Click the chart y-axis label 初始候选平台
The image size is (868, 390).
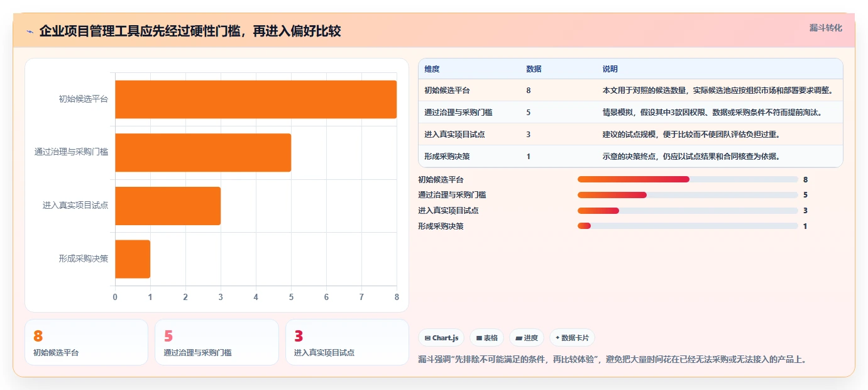(83, 99)
